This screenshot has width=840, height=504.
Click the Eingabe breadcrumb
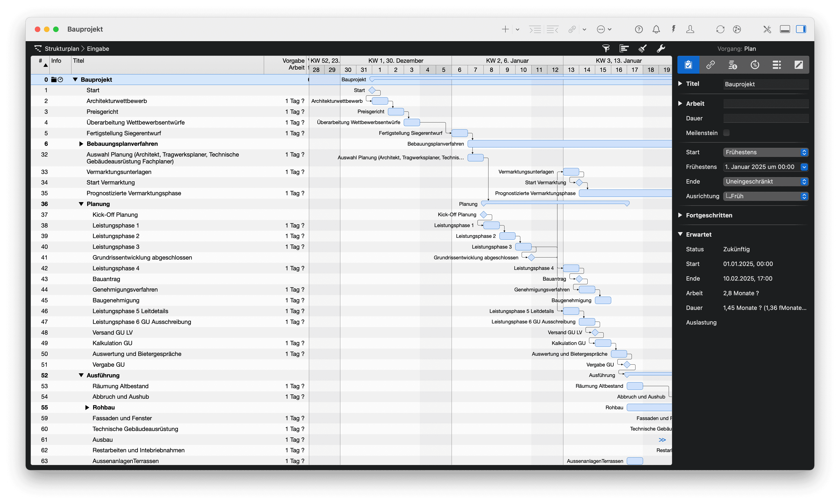(98, 49)
